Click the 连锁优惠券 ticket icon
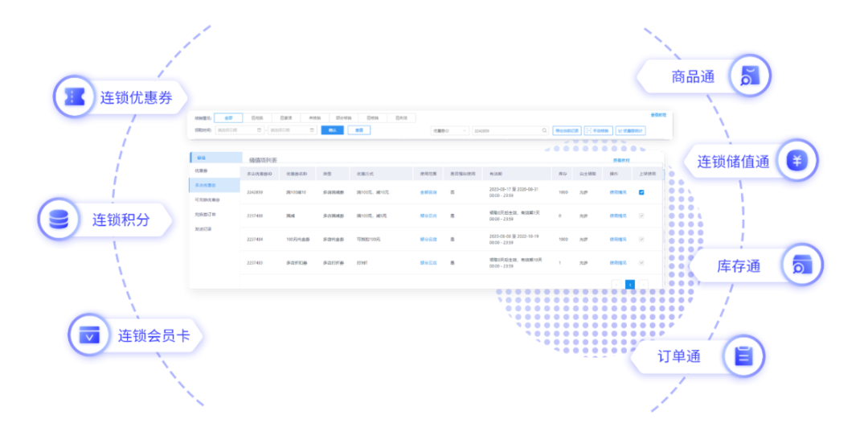The width and height of the screenshot is (868, 448). (x=73, y=97)
